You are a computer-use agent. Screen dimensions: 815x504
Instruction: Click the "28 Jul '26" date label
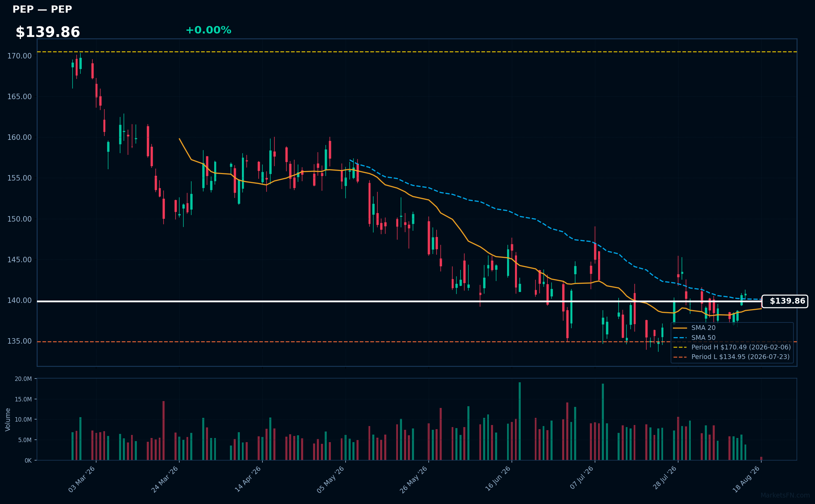click(x=664, y=478)
